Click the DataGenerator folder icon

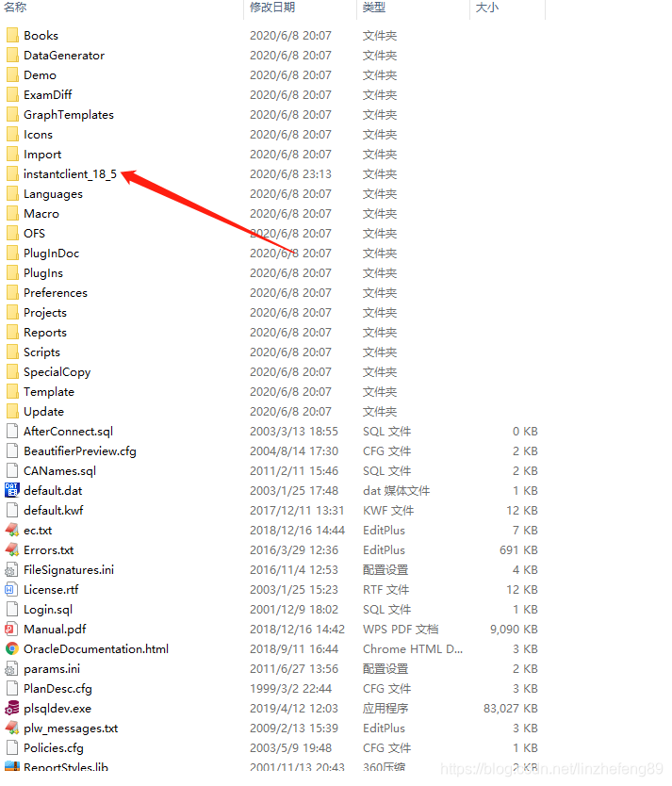[12, 56]
